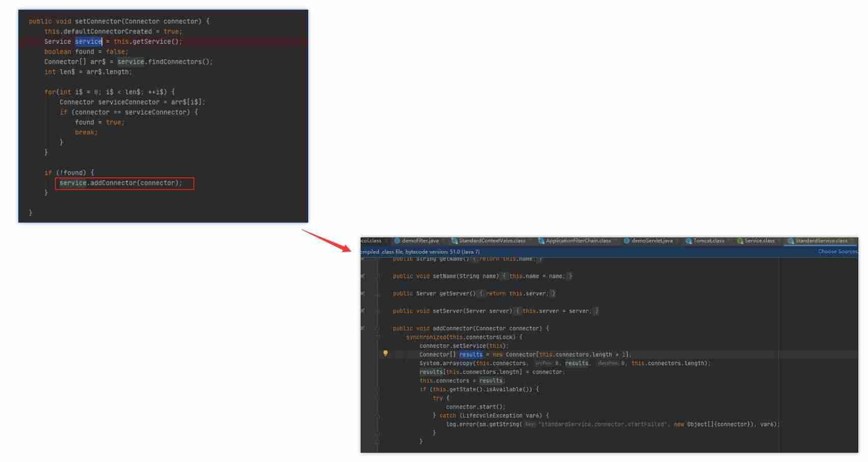Image resolution: width=868 pixels, height=462 pixels.
Task: Click highlighted 'results' variable in Connector[] declaration
Action: click(471, 355)
